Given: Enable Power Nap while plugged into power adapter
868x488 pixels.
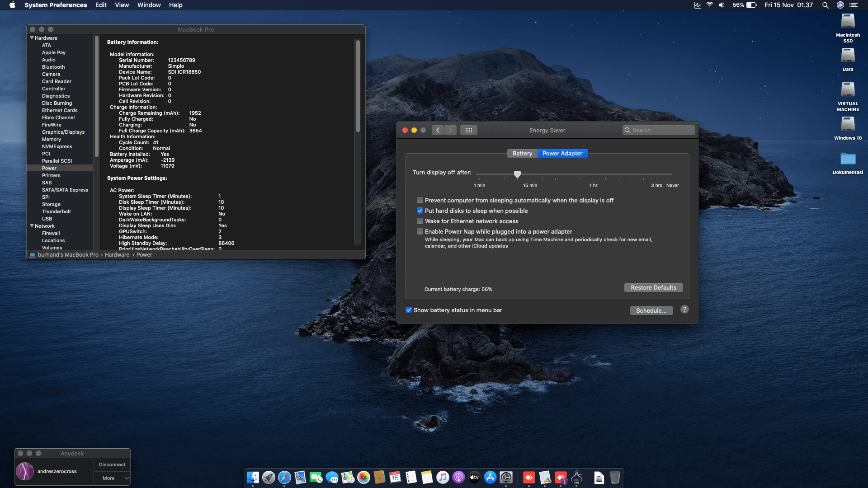Looking at the screenshot, I should click(420, 231).
